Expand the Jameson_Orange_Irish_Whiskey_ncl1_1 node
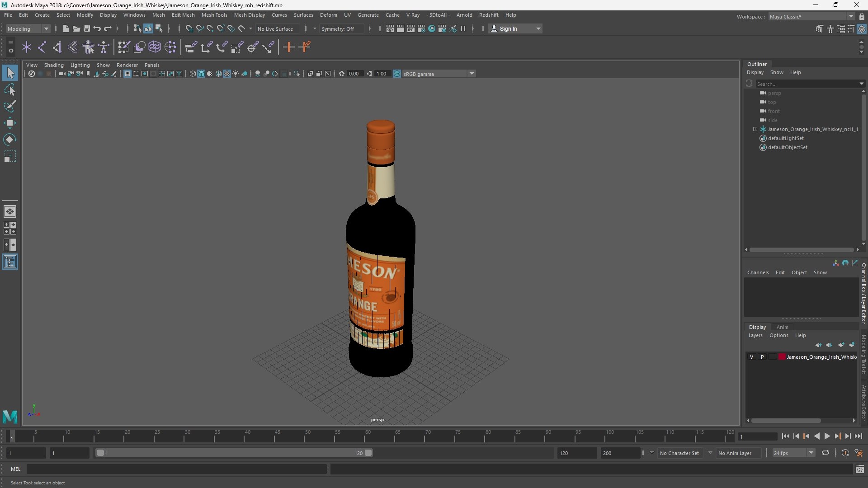Screen dimensions: 868x488 click(x=755, y=129)
